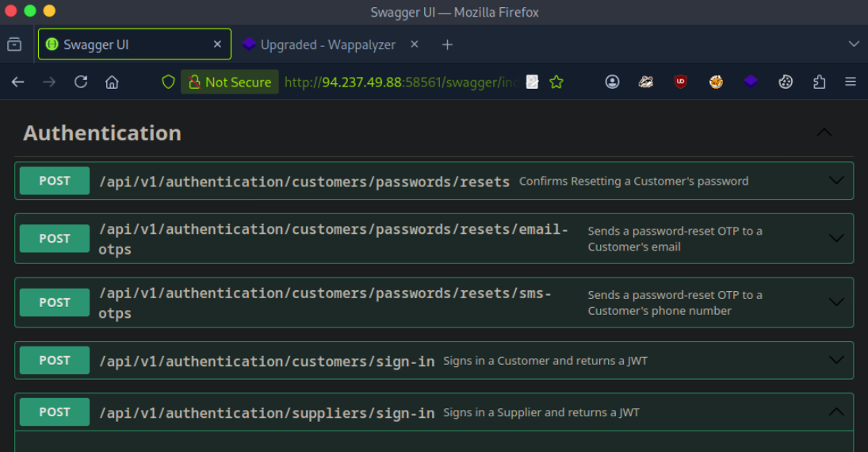Expand the passwords/resets endpoint chevron
Viewport: 868px width, 452px height.
[835, 181]
